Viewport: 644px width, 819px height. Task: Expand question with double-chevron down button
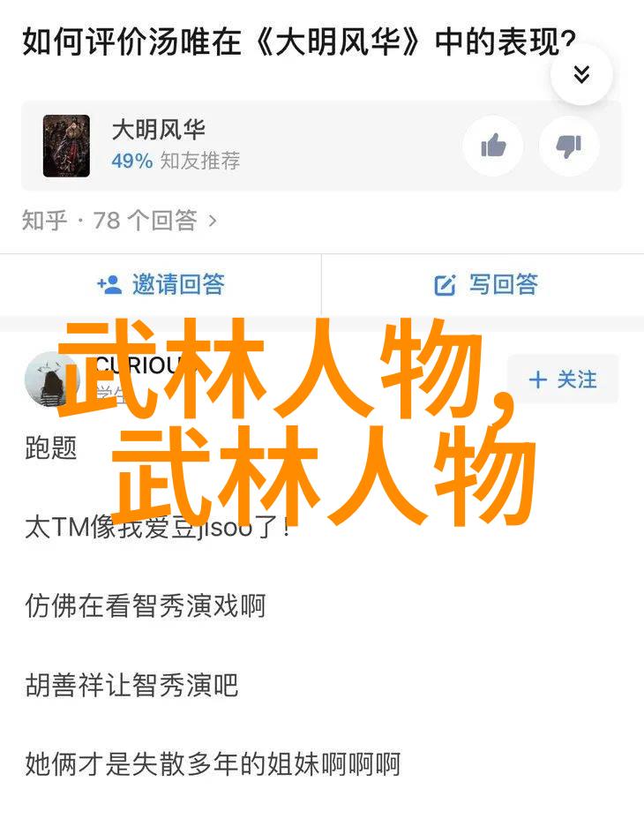click(x=581, y=75)
